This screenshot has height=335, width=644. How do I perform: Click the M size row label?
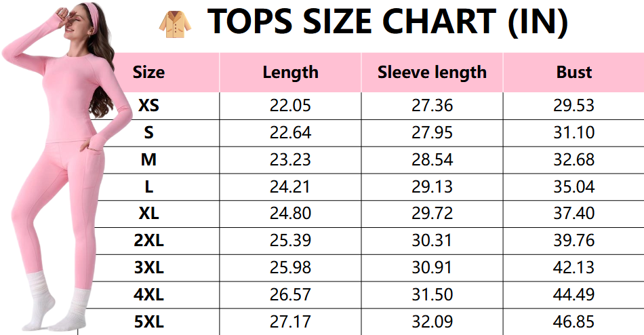148,160
